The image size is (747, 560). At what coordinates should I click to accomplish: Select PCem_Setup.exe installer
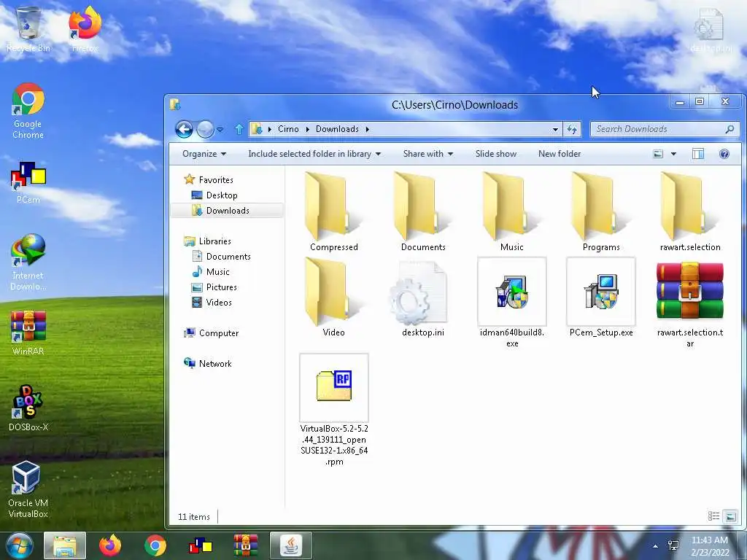601,297
